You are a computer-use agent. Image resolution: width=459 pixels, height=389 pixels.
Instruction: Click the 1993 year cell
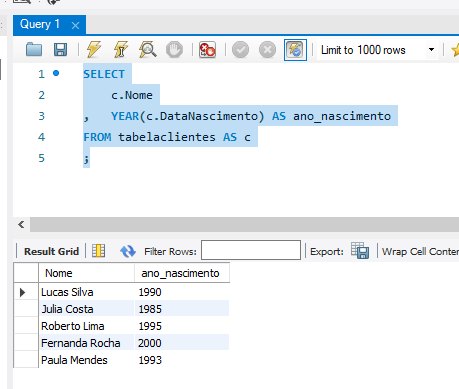click(182, 360)
